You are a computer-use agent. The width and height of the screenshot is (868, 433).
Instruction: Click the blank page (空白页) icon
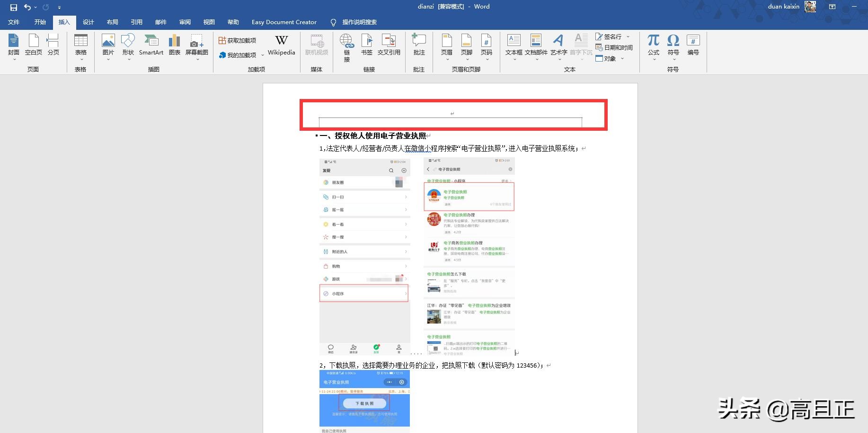coord(34,45)
